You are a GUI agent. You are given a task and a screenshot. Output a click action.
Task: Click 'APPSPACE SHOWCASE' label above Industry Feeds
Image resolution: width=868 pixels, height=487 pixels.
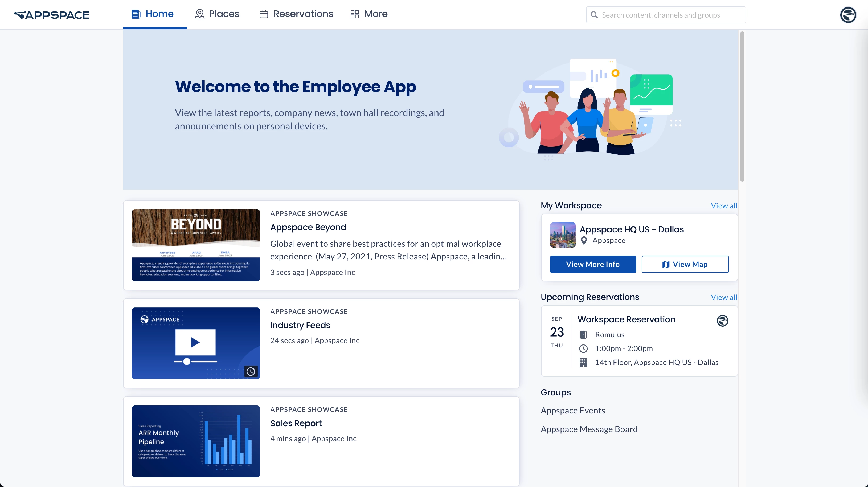coord(309,312)
